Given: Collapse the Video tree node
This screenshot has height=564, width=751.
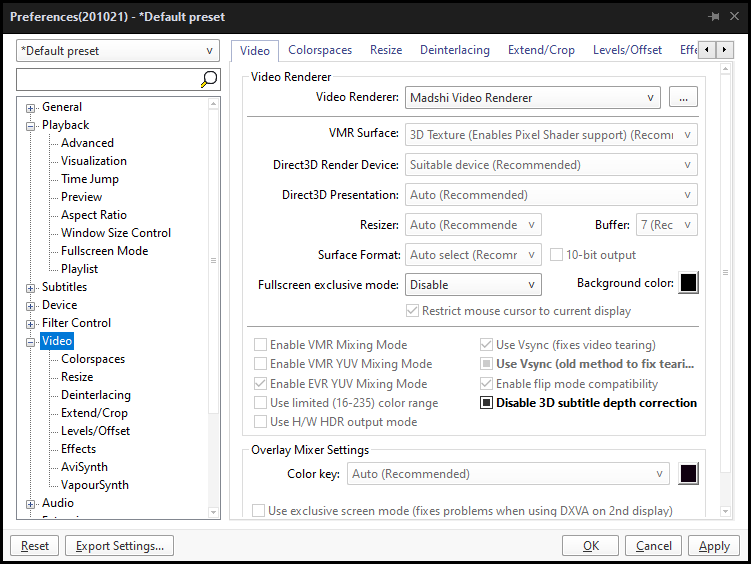Looking at the screenshot, I should coord(30,342).
